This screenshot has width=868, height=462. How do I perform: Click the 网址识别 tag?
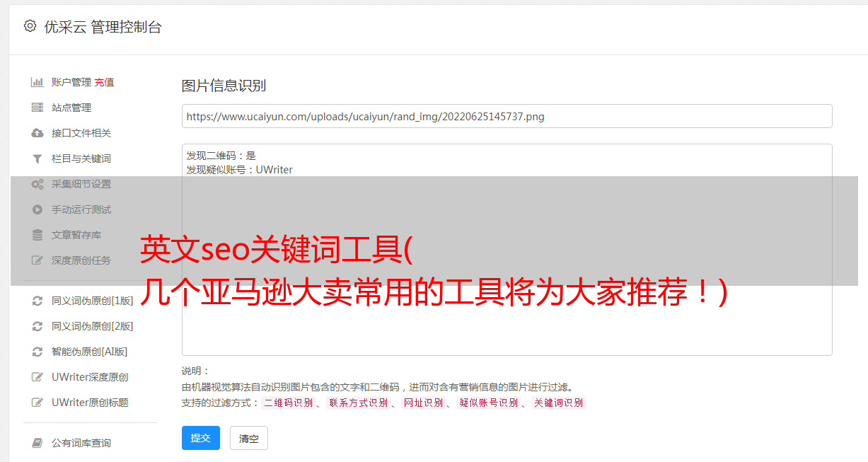423,403
